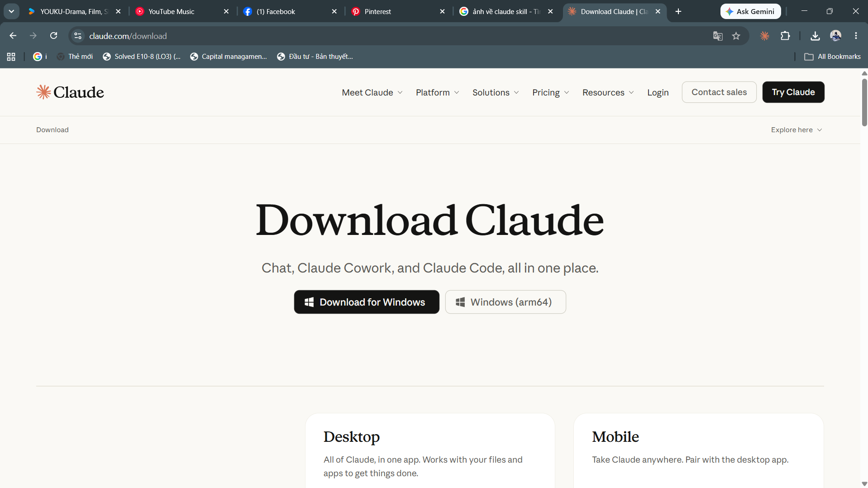Open the Extensions puzzle icon
The image size is (868, 488).
point(785,36)
